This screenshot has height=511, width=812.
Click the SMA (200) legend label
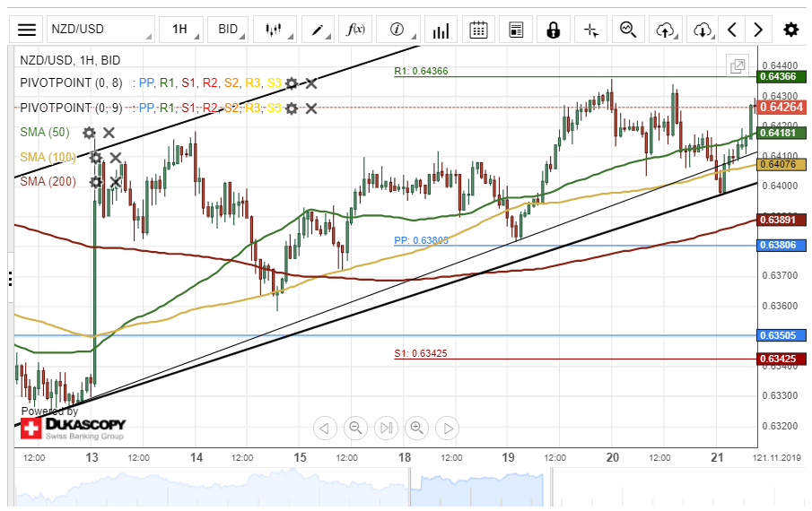(48, 181)
